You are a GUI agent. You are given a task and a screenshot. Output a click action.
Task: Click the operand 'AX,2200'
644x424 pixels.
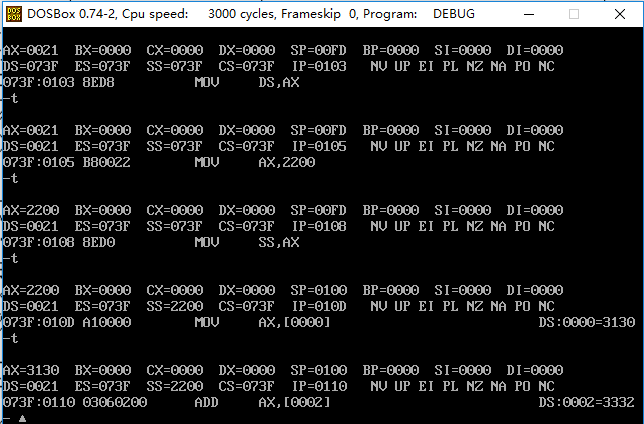coord(287,162)
